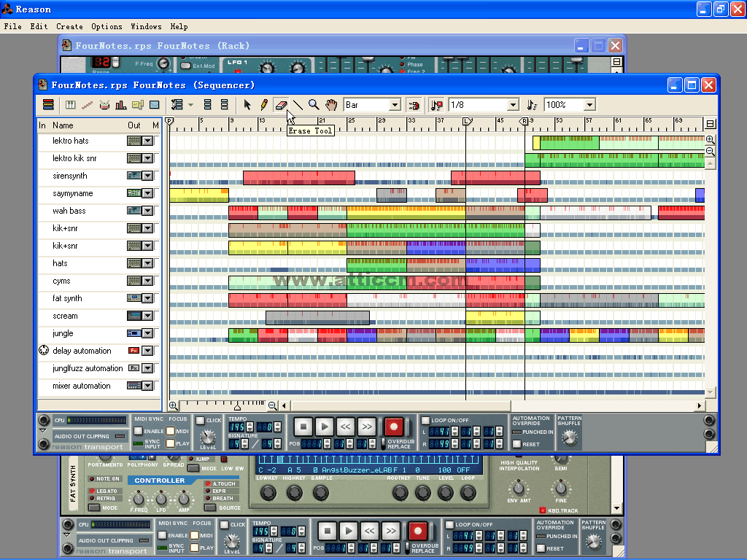Screen dimensions: 747x560
Task: Click Pattern Shuffle knob in Sequencer transport
Action: 569,437
